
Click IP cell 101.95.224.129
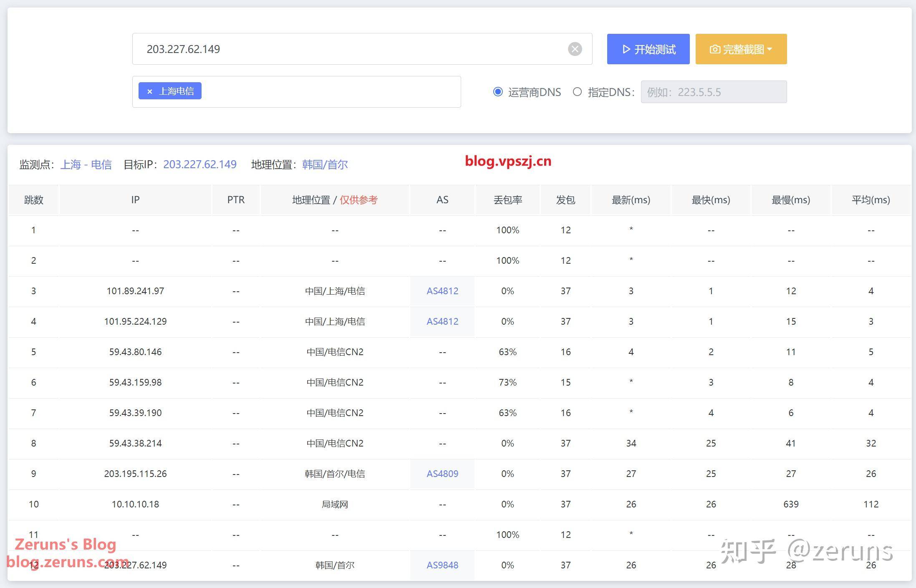tap(135, 321)
